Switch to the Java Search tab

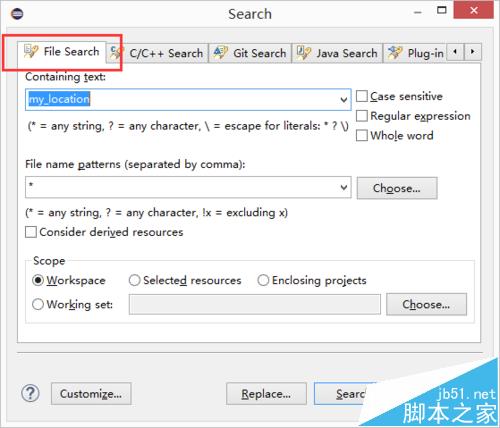337,53
